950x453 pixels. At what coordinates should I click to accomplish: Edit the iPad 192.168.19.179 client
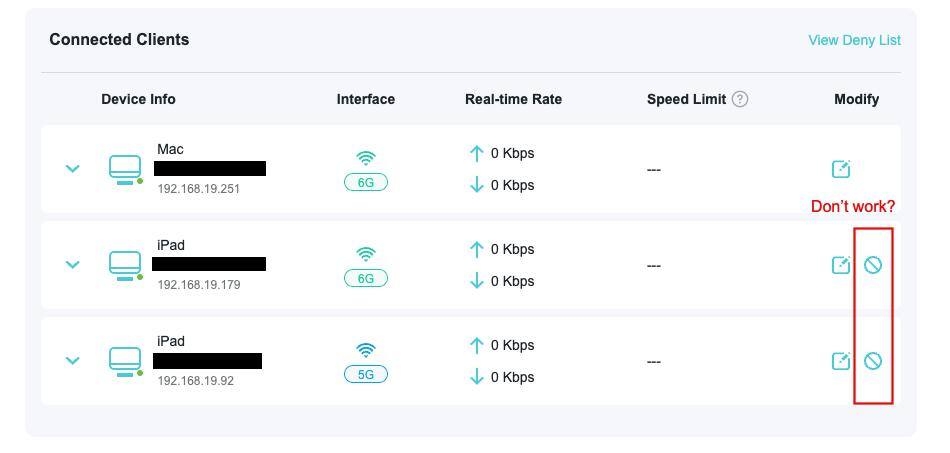pyautogui.click(x=841, y=265)
